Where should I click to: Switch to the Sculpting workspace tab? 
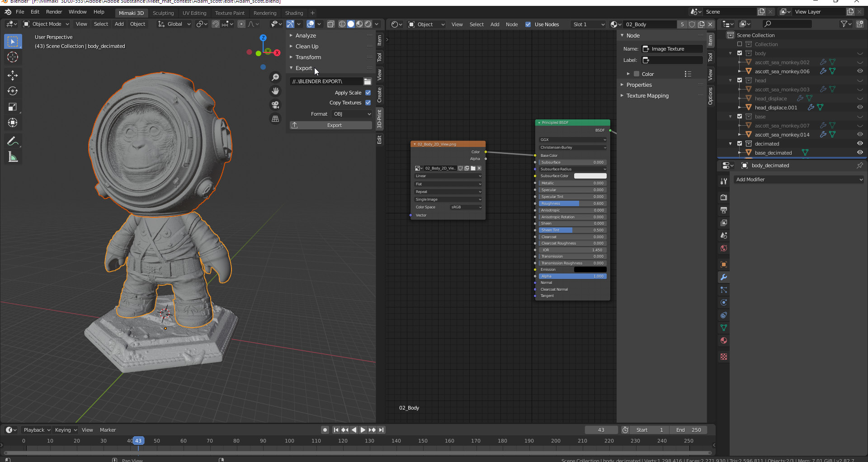tap(163, 13)
